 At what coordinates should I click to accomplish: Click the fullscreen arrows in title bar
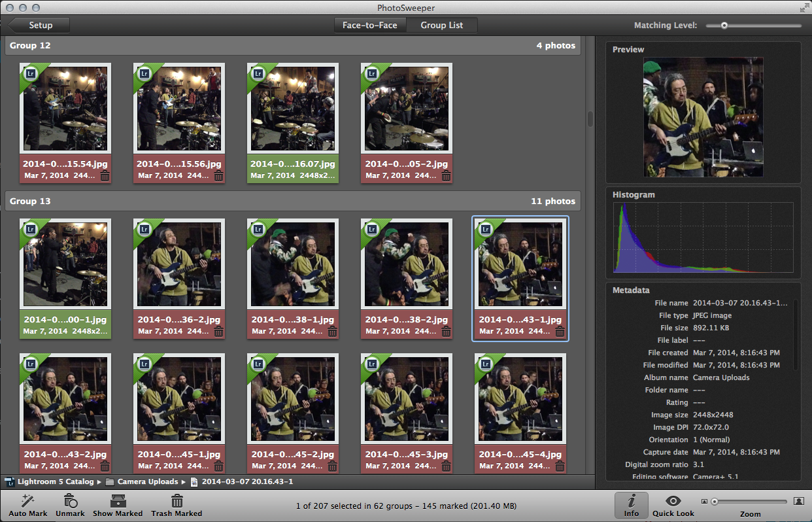click(x=804, y=8)
